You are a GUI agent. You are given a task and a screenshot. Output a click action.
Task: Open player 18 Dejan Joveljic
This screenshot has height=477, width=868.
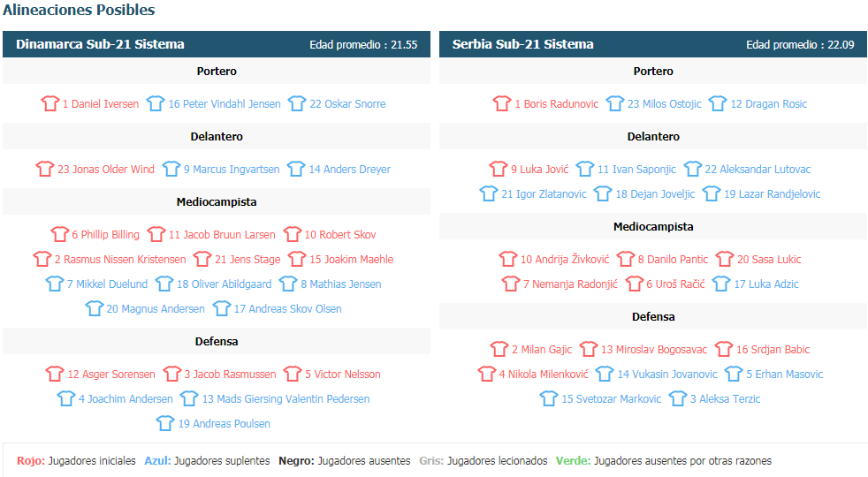click(655, 194)
